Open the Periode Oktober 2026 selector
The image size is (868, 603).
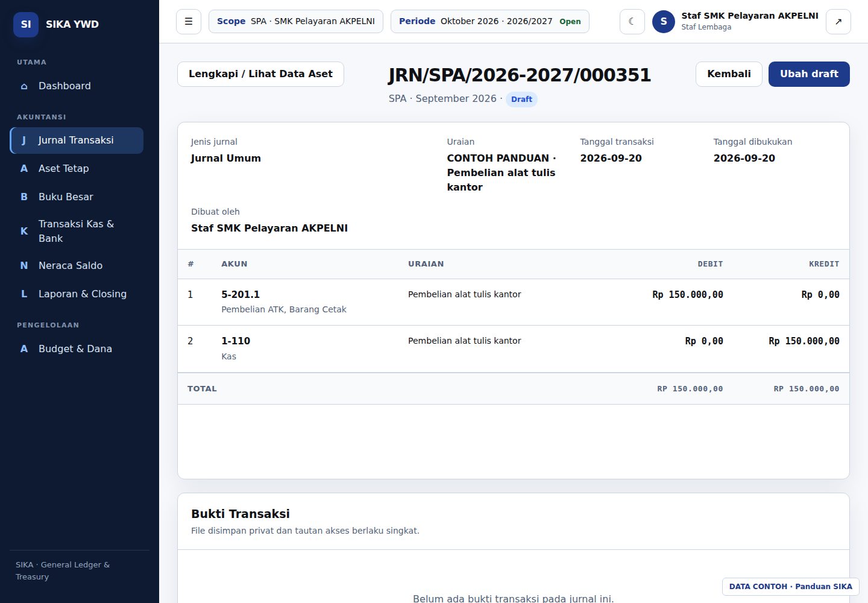[490, 22]
